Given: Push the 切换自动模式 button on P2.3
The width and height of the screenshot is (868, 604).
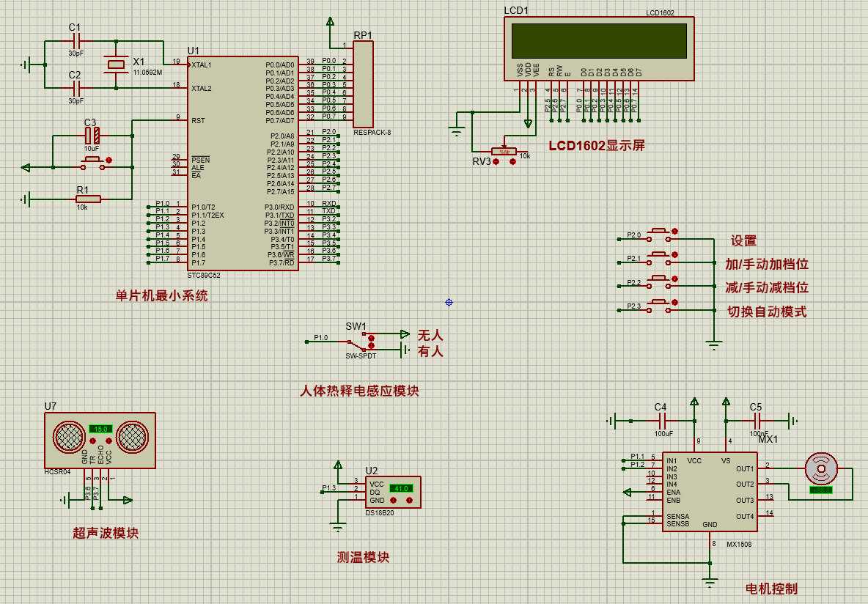Looking at the screenshot, I should (659, 305).
